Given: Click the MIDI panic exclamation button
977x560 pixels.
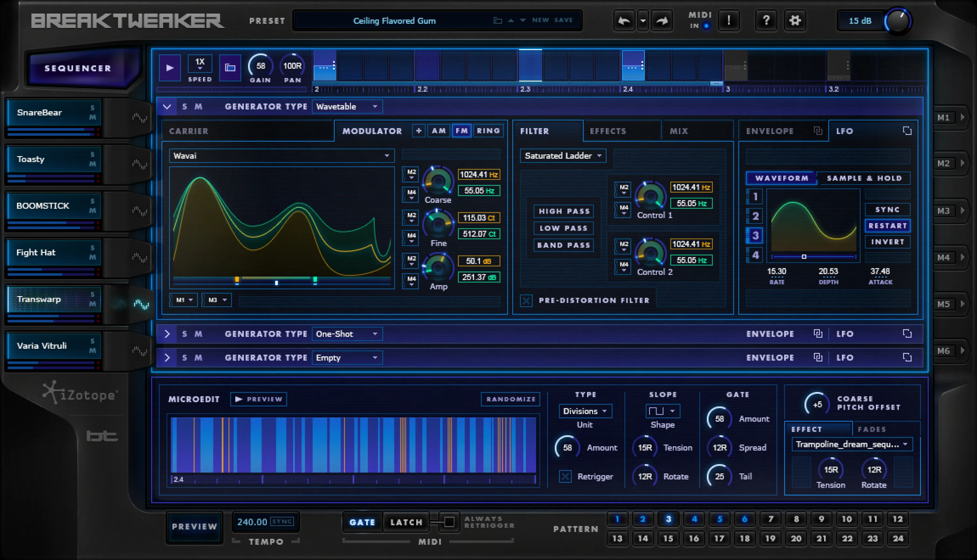Looking at the screenshot, I should (x=728, y=21).
